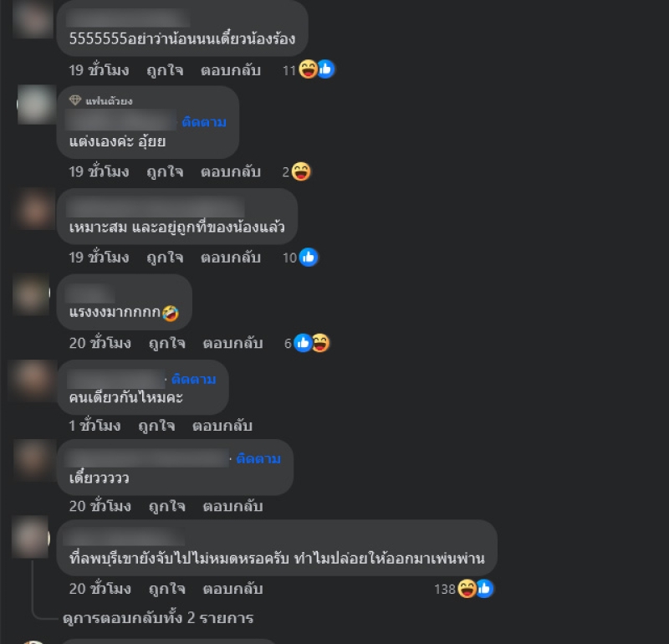Open the like count on เหมาะสม comment
The height and width of the screenshot is (644, 669).
coord(300,258)
